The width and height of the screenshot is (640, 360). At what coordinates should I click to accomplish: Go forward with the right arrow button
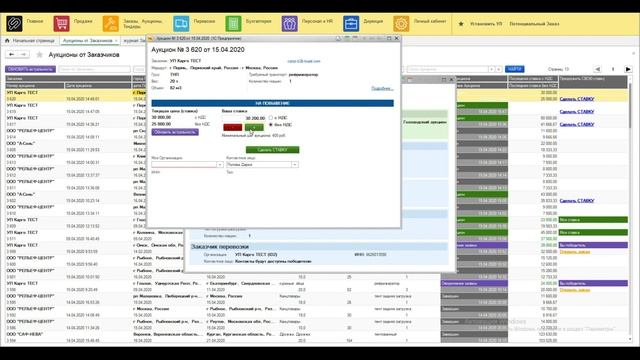pyautogui.click(x=23, y=54)
